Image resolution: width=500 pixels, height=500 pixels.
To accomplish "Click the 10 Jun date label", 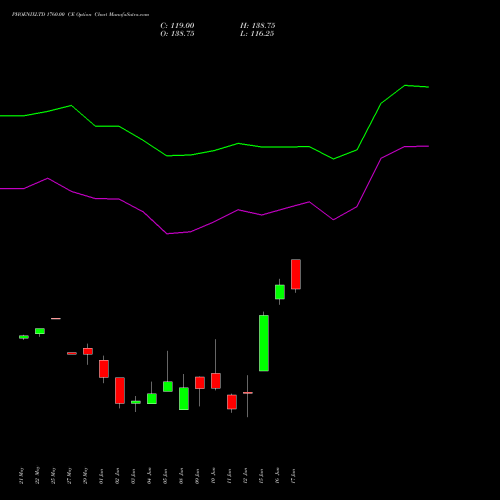I will coord(214,476).
